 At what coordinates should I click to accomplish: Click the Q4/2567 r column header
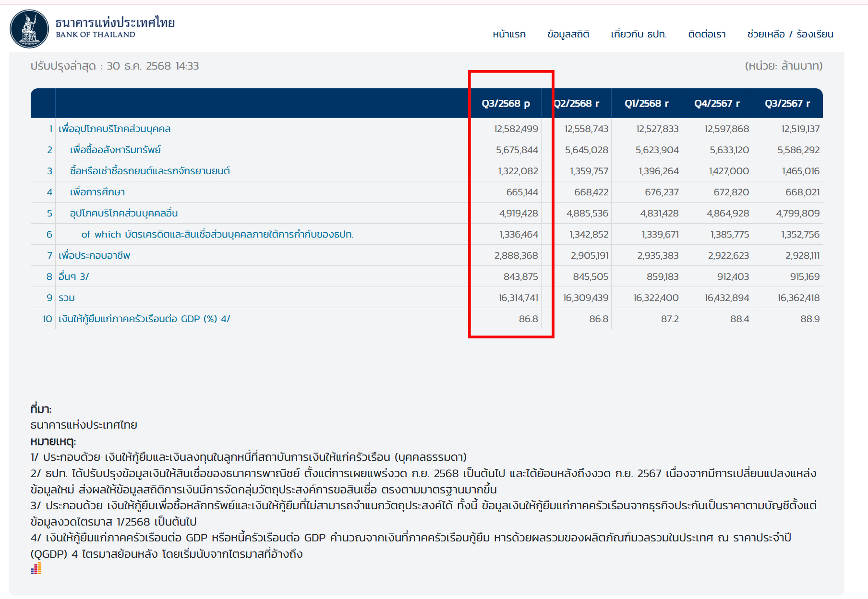pyautogui.click(x=717, y=104)
